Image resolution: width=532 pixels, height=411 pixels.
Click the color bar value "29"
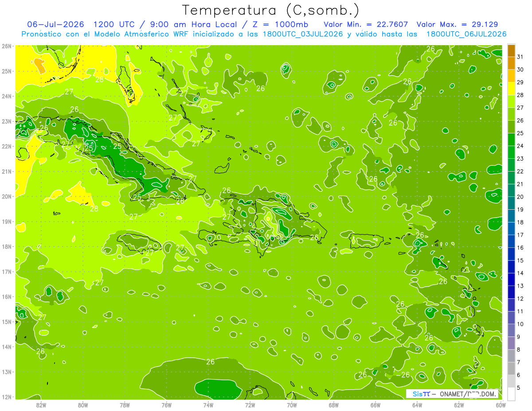pos(520,82)
